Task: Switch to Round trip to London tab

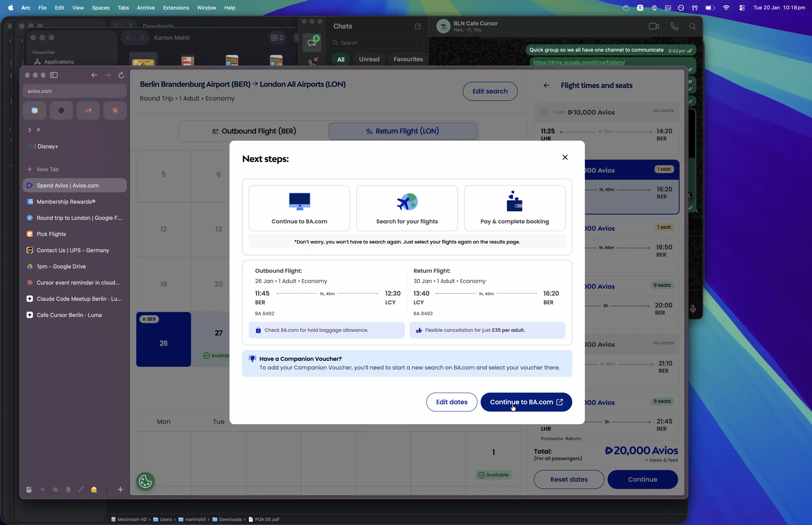Action: (x=75, y=218)
